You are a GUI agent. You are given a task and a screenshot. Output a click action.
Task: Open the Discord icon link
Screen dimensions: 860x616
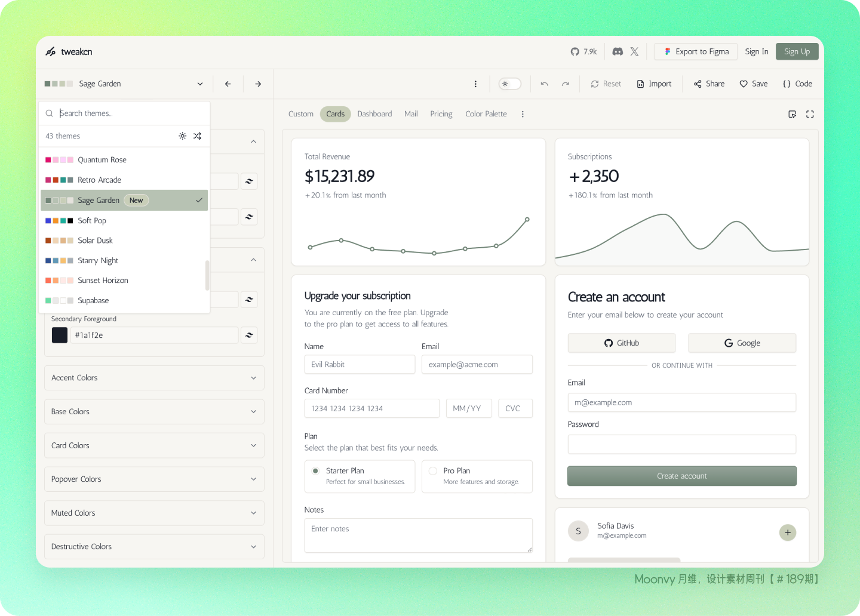tap(618, 52)
